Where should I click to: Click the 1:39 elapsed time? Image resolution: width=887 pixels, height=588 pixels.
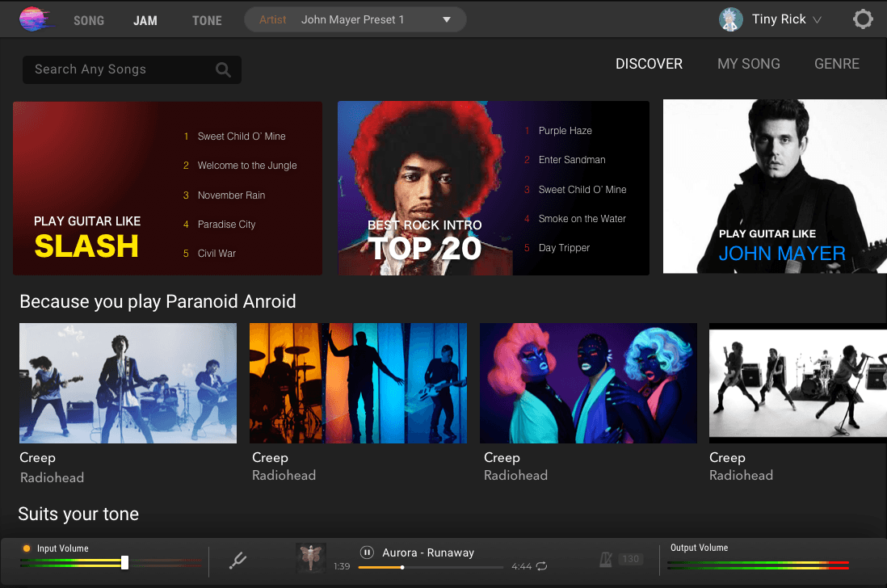click(342, 566)
